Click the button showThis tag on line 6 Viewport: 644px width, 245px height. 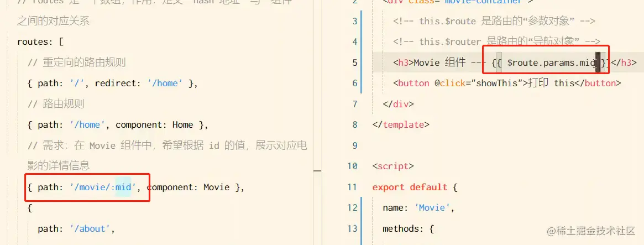[507, 83]
